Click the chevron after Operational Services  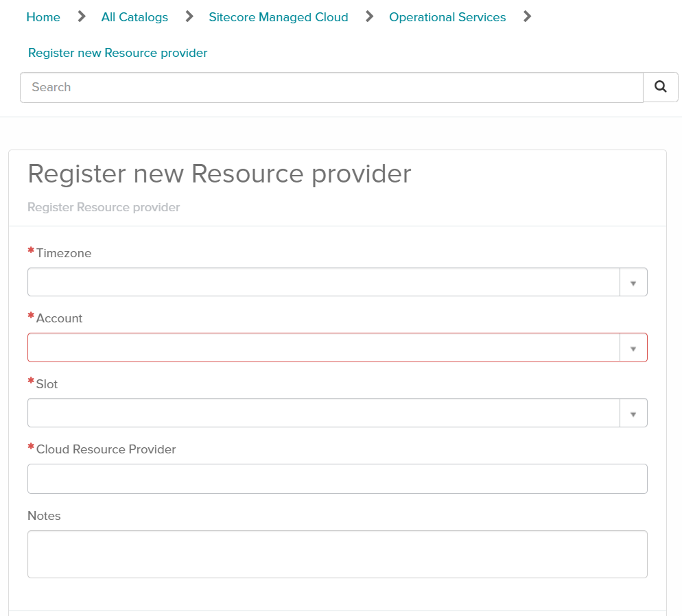[x=526, y=16]
